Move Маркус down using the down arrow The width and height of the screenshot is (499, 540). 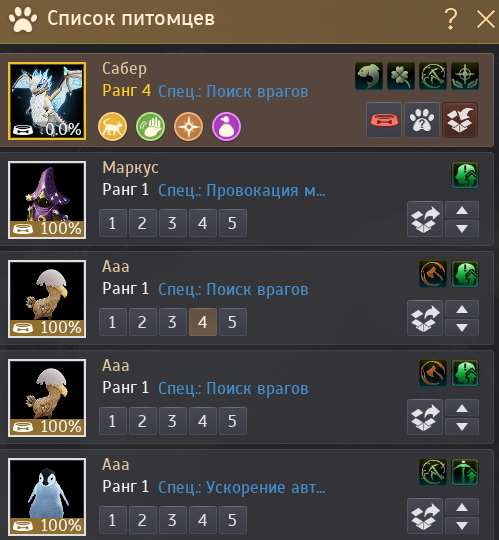pos(462,228)
